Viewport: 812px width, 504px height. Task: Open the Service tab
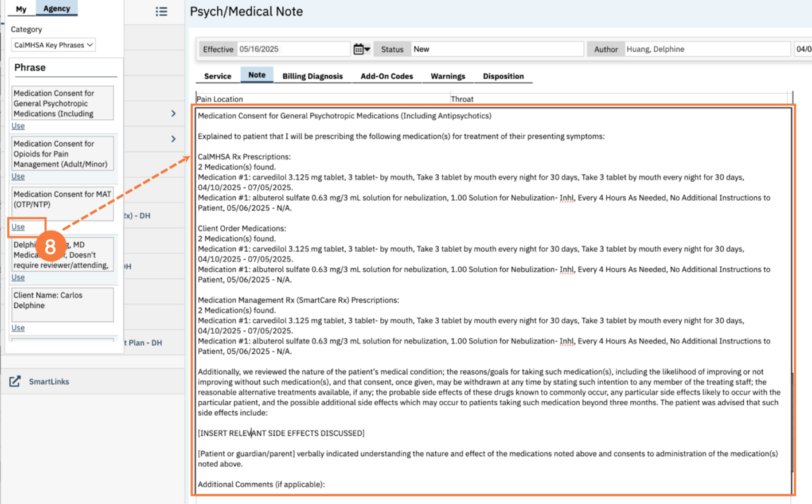[x=218, y=76]
